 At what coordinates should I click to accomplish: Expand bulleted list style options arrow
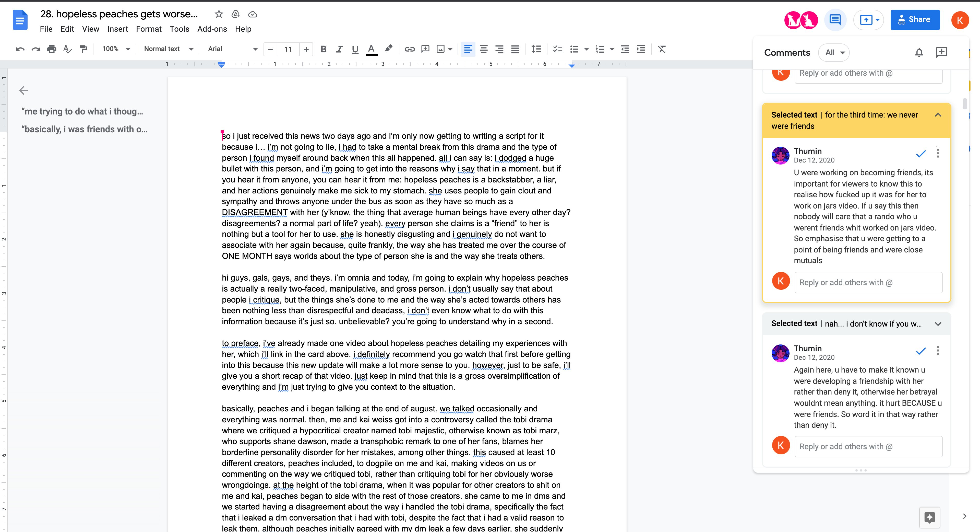586,49
